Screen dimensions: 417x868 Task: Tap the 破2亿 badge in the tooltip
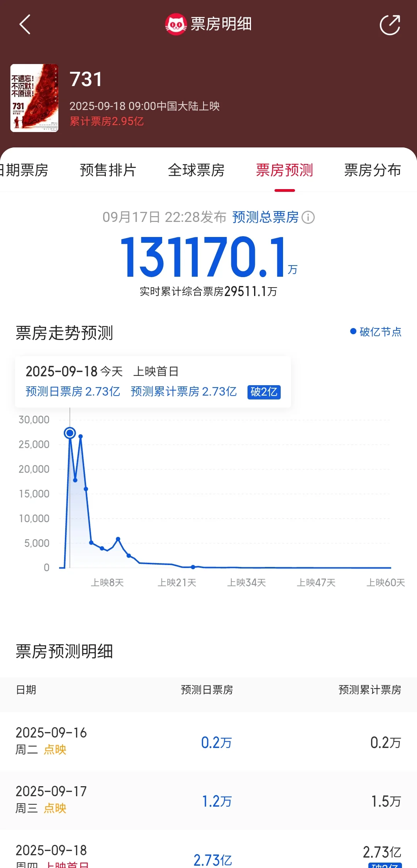[x=264, y=392]
